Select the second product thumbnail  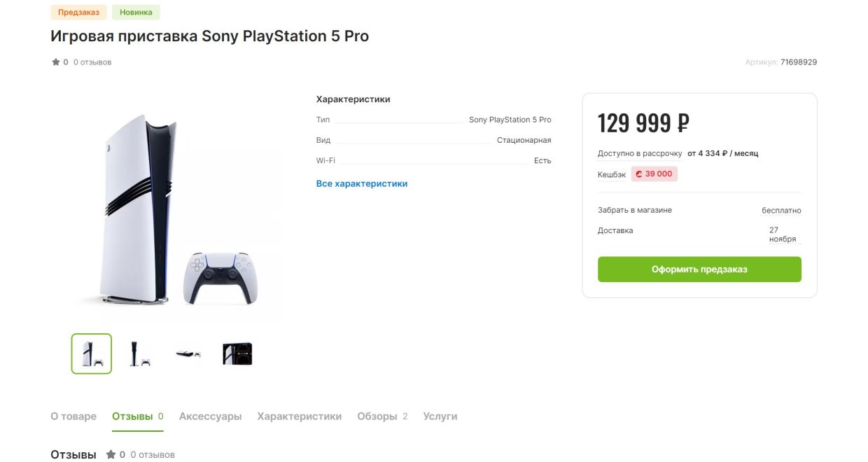pos(140,353)
